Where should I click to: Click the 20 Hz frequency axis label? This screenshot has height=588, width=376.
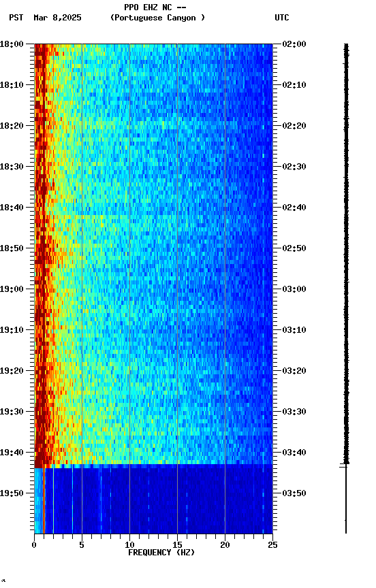point(225,545)
